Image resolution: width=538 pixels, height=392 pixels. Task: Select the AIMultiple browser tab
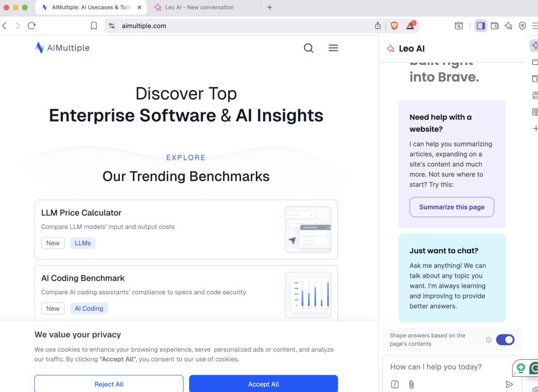[x=90, y=7]
